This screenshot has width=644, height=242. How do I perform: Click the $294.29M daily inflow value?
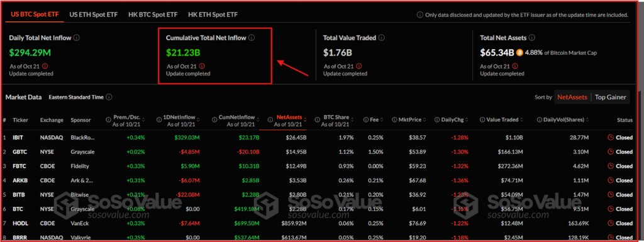coord(30,53)
